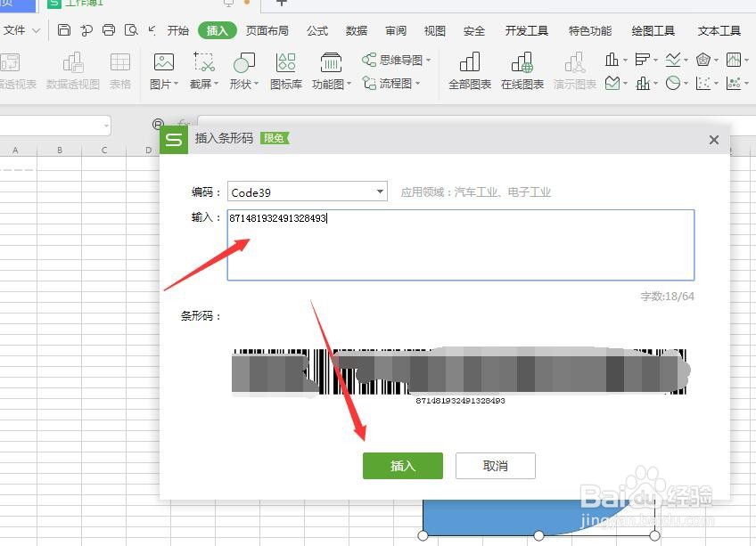Click the 表格 table icon
This screenshot has height=546, width=756.
[120, 71]
